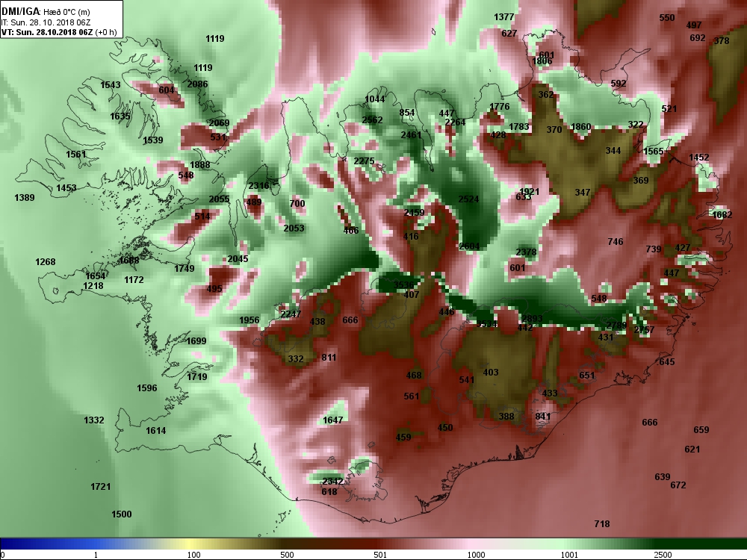Click the 1888 label

[200, 165]
